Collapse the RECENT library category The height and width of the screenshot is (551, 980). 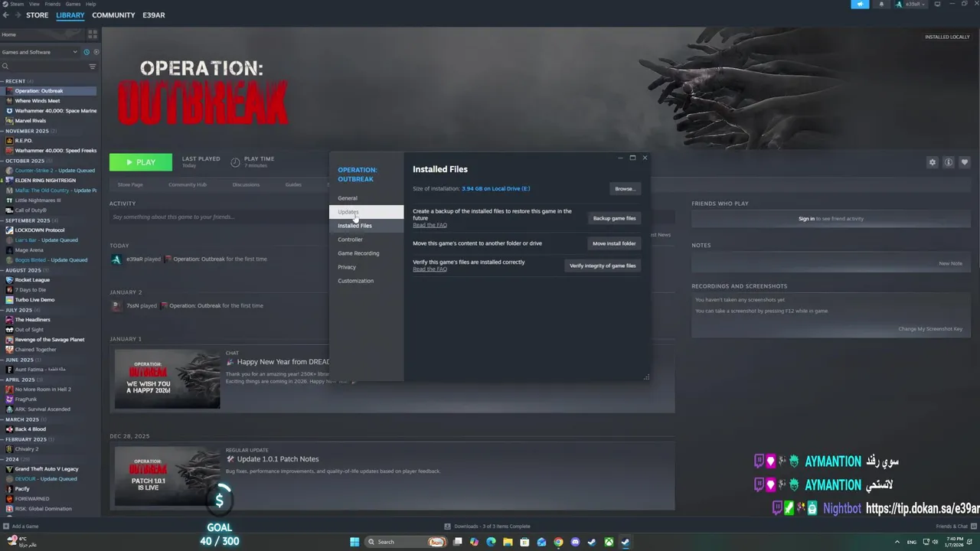coord(16,81)
